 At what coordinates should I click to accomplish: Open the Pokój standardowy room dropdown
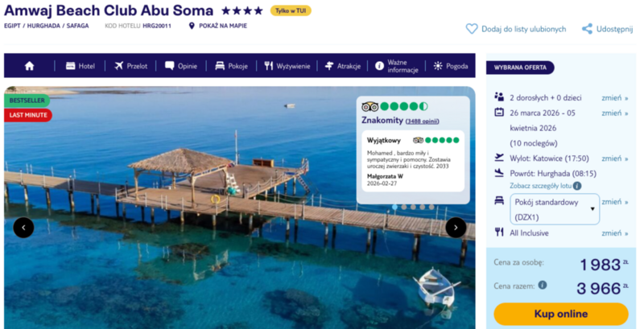[555, 209]
